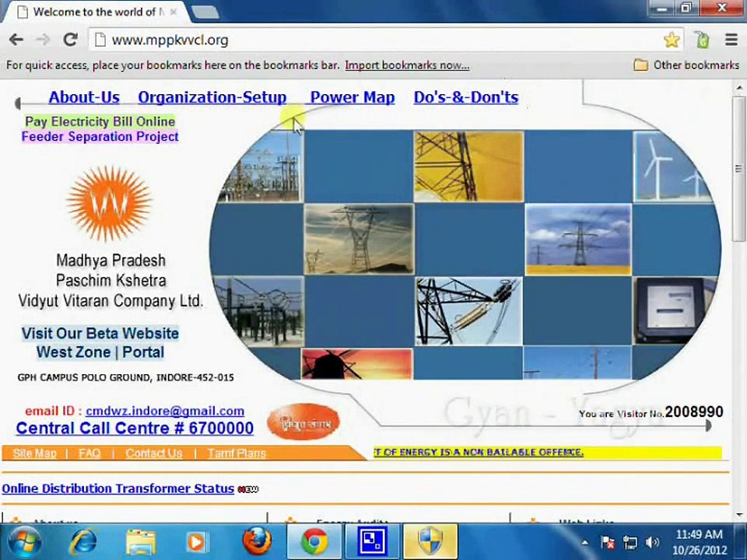Image resolution: width=747 pixels, height=560 pixels.
Task: Click the orange oval Hindi logo badge
Action: point(303,422)
